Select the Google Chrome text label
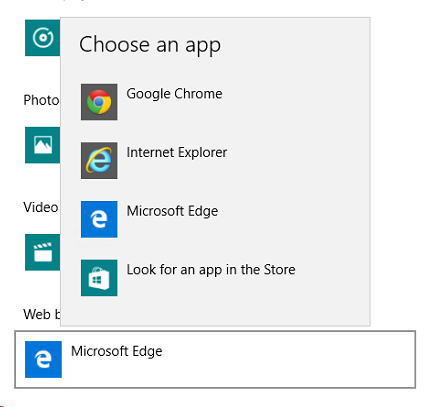Image resolution: width=433 pixels, height=407 pixels. (x=174, y=94)
